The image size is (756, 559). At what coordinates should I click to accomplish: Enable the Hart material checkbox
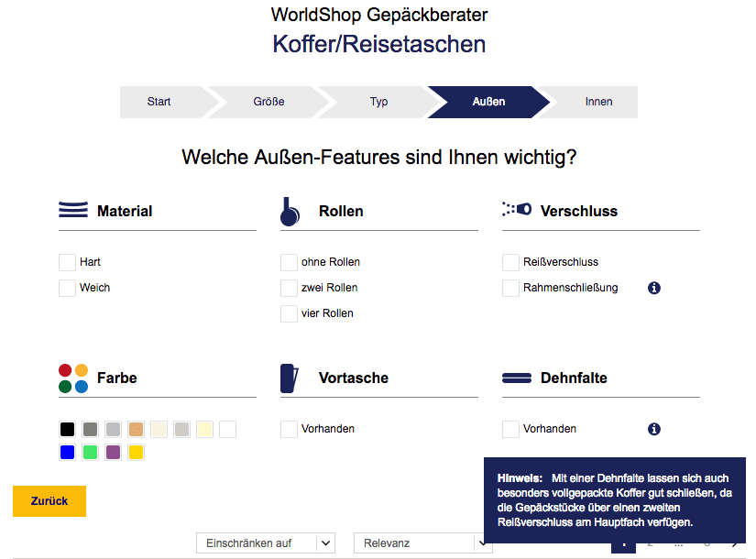click(x=66, y=262)
